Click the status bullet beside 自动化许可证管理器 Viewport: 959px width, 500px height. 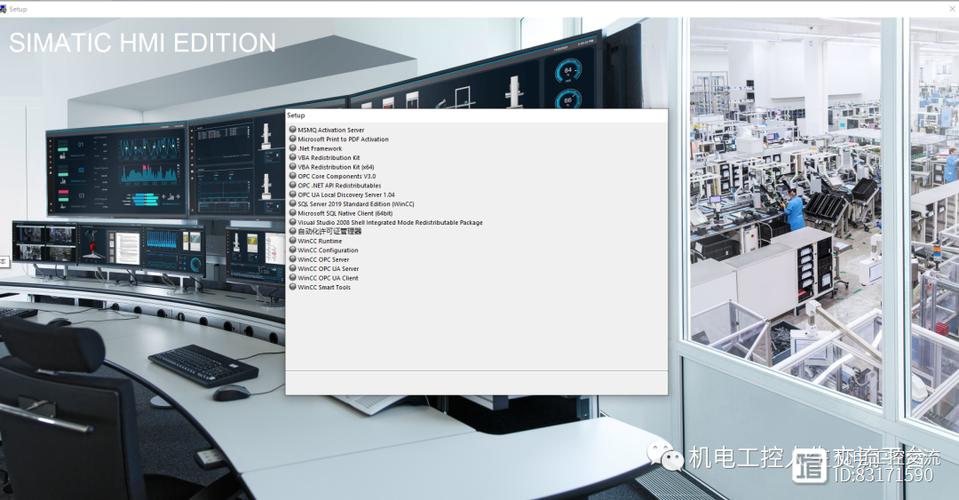coord(292,231)
